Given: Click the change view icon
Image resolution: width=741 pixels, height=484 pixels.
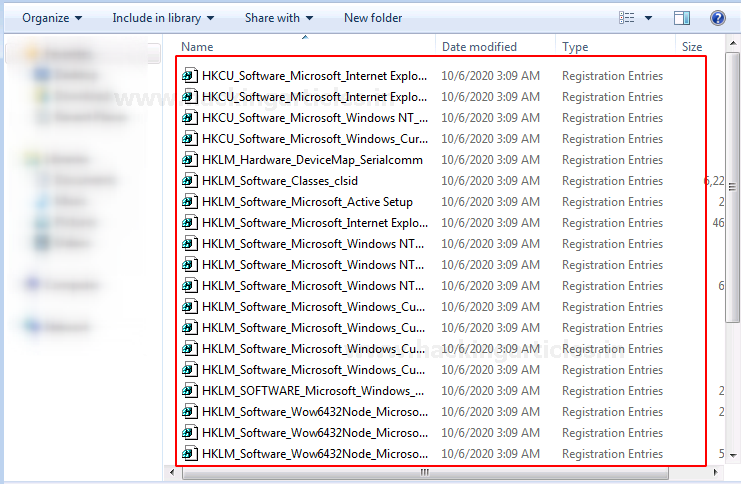Looking at the screenshot, I should tap(627, 18).
